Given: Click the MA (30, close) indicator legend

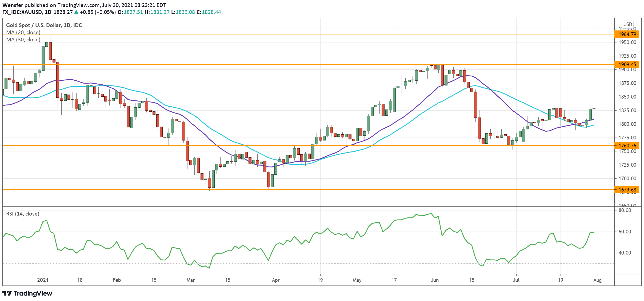Looking at the screenshot, I should [23, 40].
